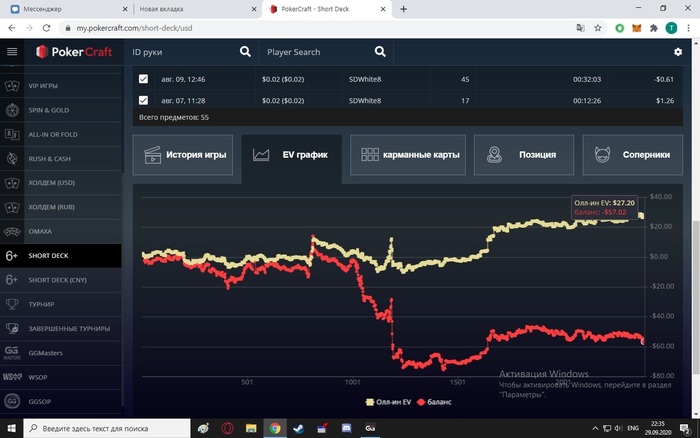Image resolution: width=700 pixels, height=438 pixels.
Task: Open Steam from the taskbar
Action: 298,428
